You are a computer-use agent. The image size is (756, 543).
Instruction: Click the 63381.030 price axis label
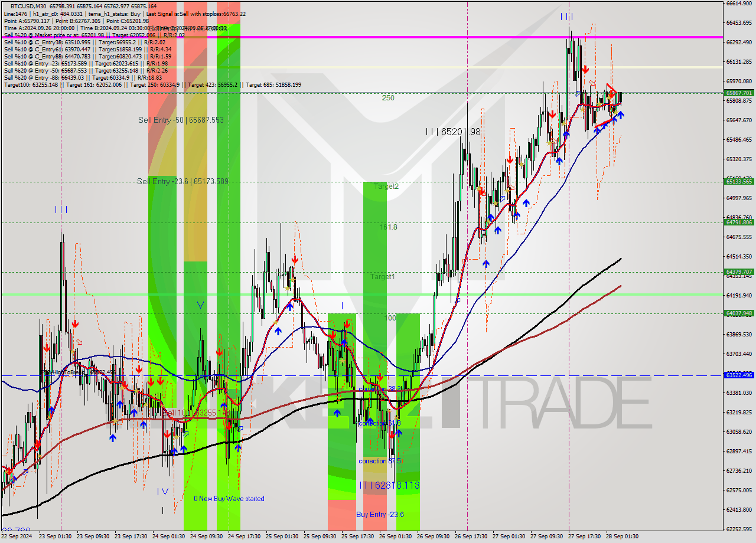point(739,392)
